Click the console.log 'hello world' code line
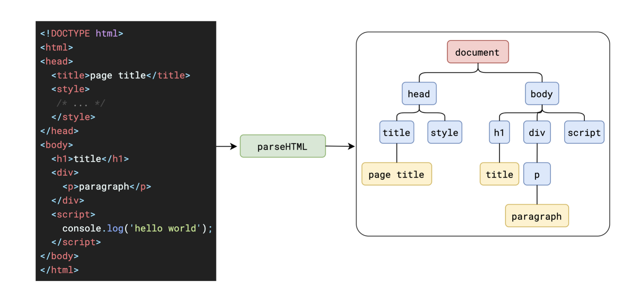Screen dimensions: 644x289 [x=137, y=228]
